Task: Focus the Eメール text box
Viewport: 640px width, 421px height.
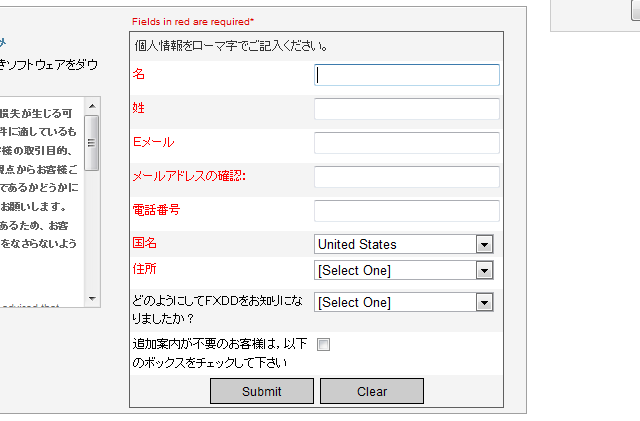Action: point(406,143)
